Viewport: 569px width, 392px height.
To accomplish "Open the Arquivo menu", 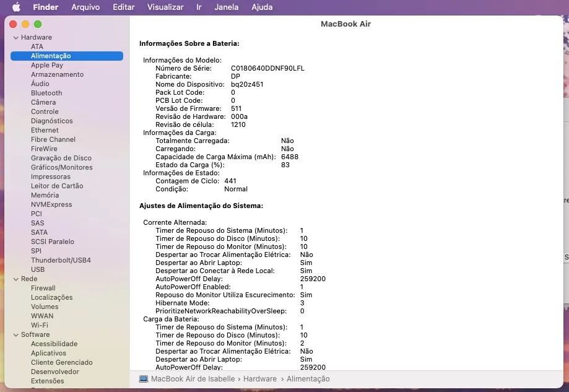I will (85, 7).
